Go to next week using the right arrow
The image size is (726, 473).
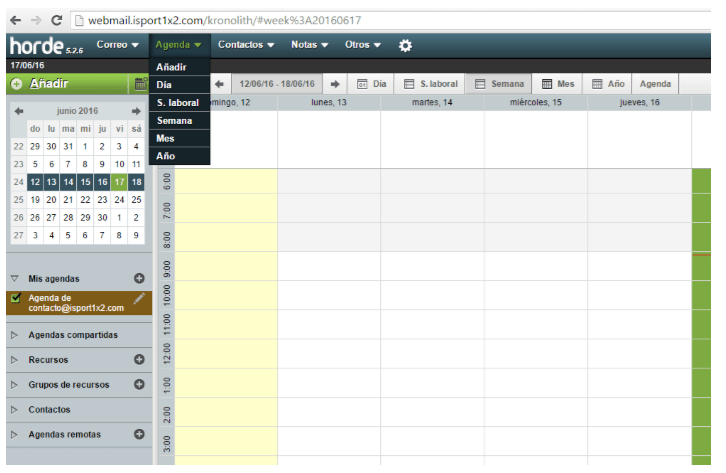(335, 84)
